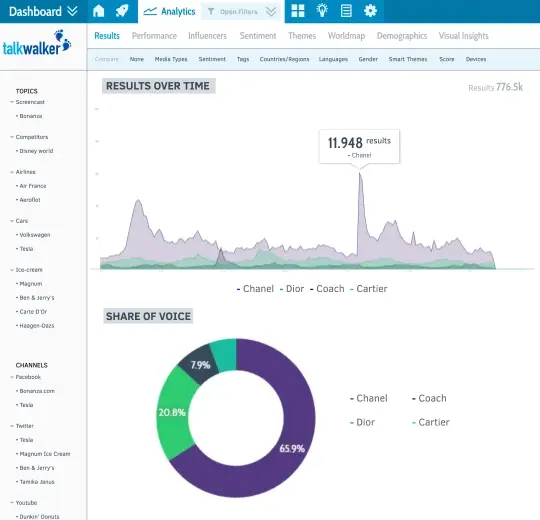Image resolution: width=540 pixels, height=520 pixels.
Task: Click the funnel filter icon
Action: 211,12
